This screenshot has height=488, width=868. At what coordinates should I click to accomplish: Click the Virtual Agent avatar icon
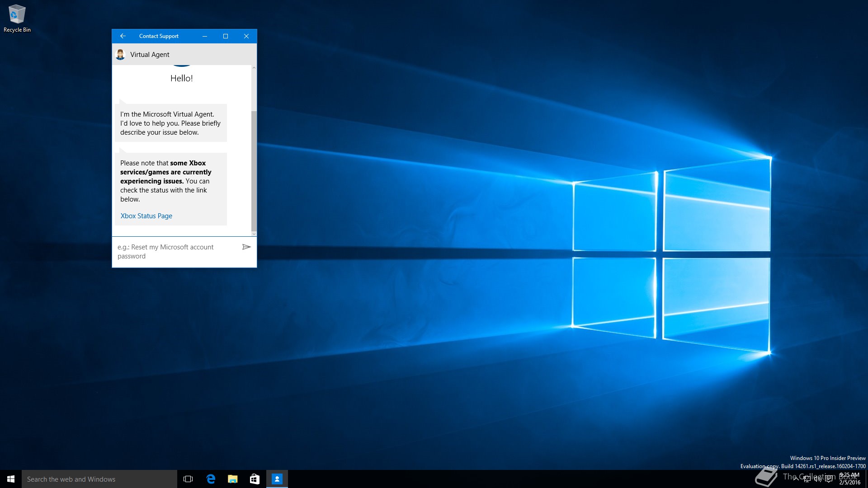coord(120,55)
